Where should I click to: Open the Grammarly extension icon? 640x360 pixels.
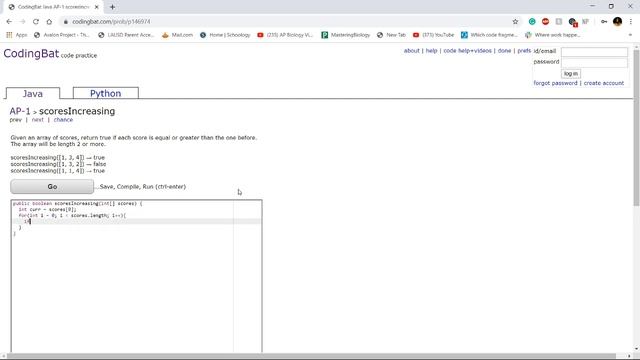point(532,22)
